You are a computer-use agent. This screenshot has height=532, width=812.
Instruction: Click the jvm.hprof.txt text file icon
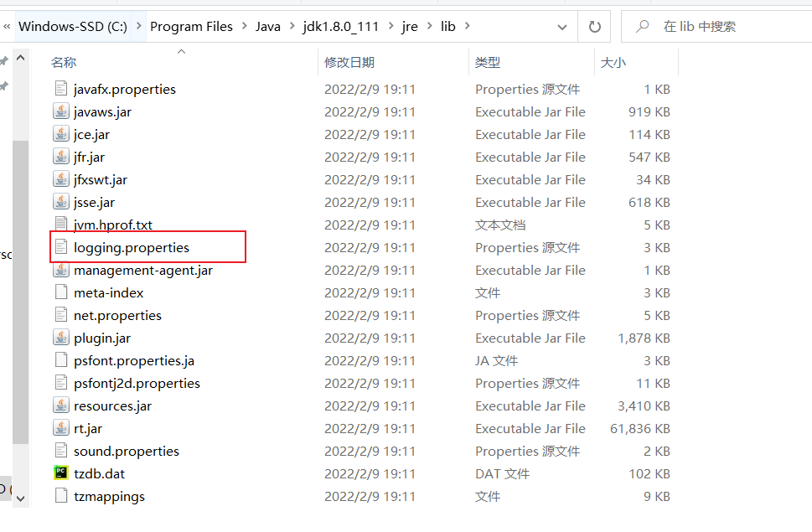[x=61, y=224]
